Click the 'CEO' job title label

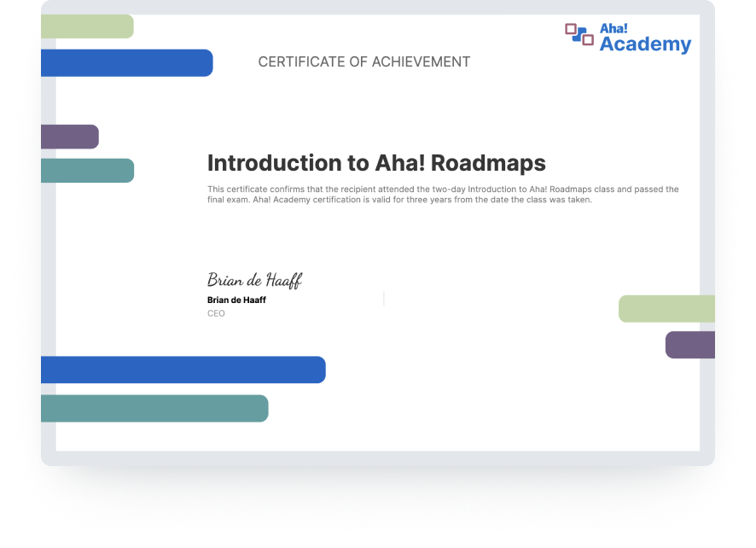pyautogui.click(x=216, y=313)
